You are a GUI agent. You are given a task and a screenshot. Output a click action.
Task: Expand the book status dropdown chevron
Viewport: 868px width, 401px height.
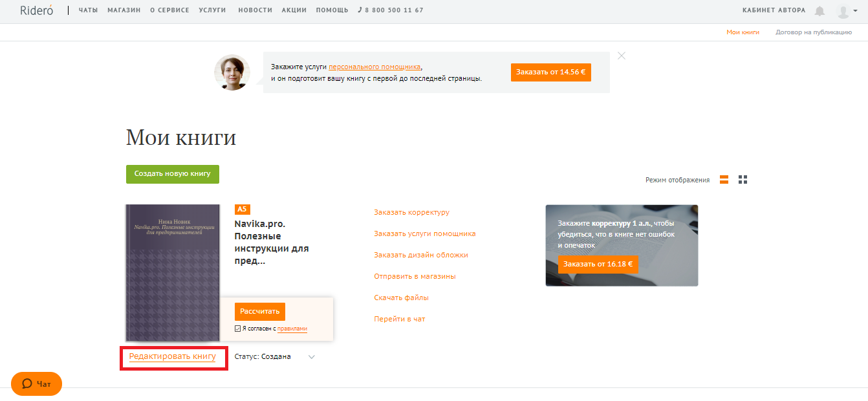pos(312,357)
